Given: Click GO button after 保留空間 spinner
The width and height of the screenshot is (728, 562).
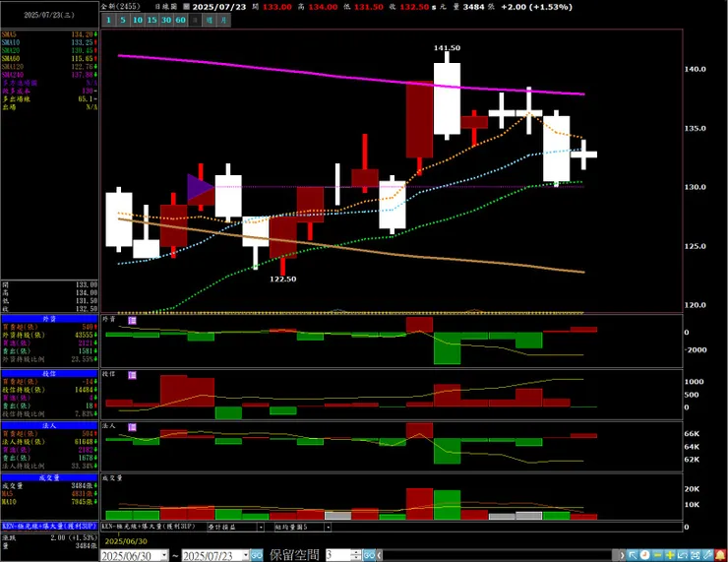Looking at the screenshot, I should click(x=369, y=555).
